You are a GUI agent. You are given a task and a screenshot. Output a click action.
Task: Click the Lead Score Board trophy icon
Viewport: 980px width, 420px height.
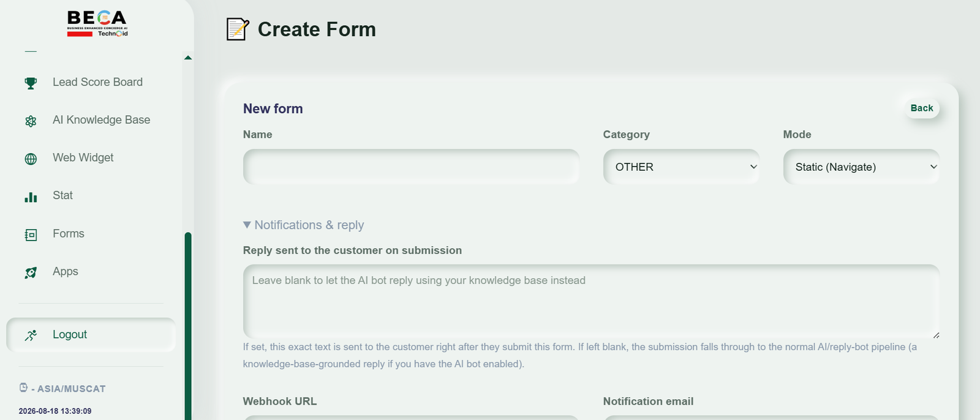coord(31,83)
